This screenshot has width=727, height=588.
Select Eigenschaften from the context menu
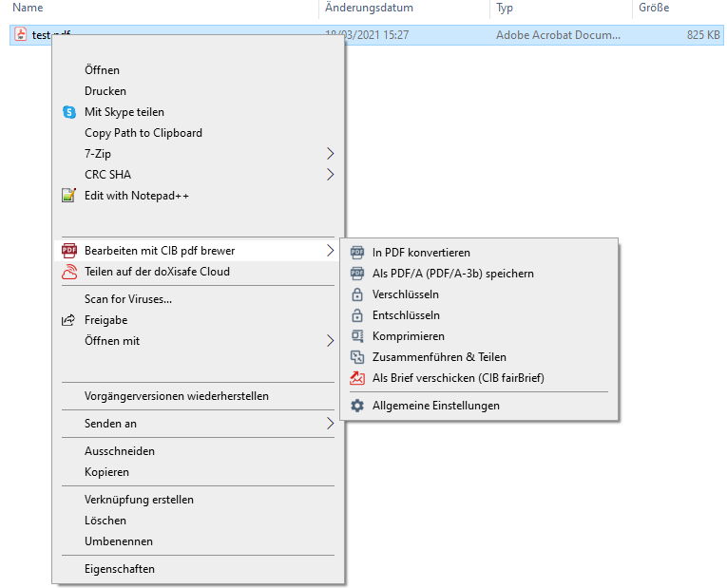point(120,569)
